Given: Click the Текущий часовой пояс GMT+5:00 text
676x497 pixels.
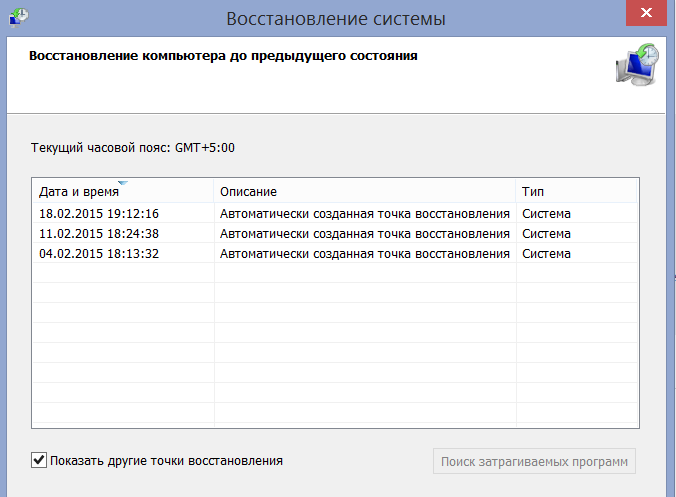Looking at the screenshot, I should coord(133,148).
